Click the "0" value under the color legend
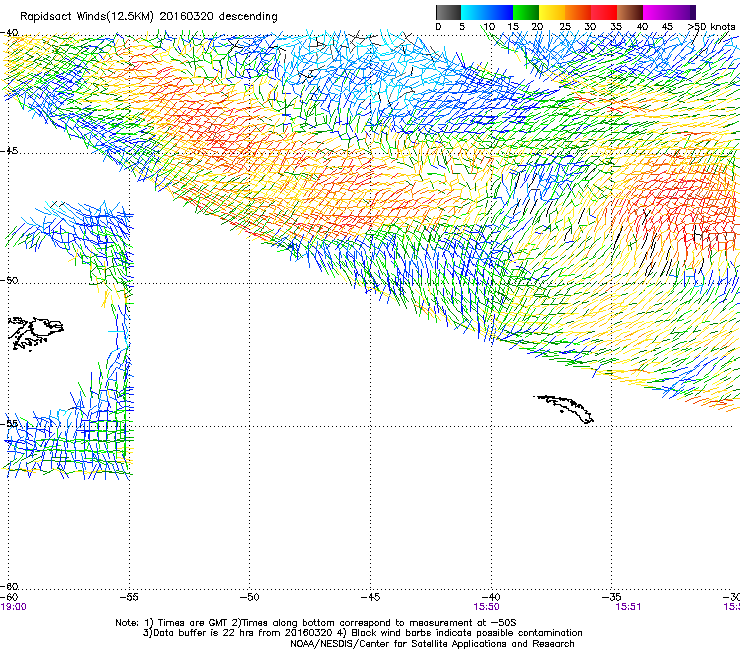Screen dimensions: 740x650 pos(438,27)
